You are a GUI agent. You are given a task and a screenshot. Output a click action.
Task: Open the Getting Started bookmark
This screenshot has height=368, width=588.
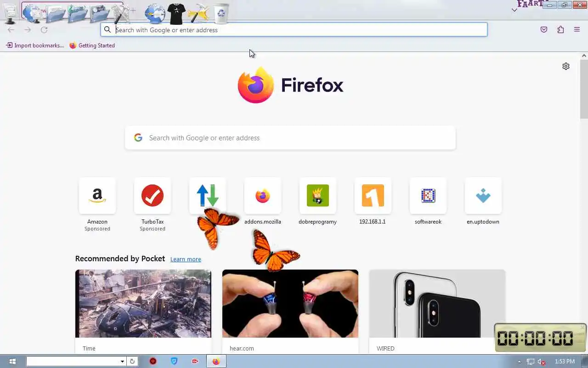[92, 46]
